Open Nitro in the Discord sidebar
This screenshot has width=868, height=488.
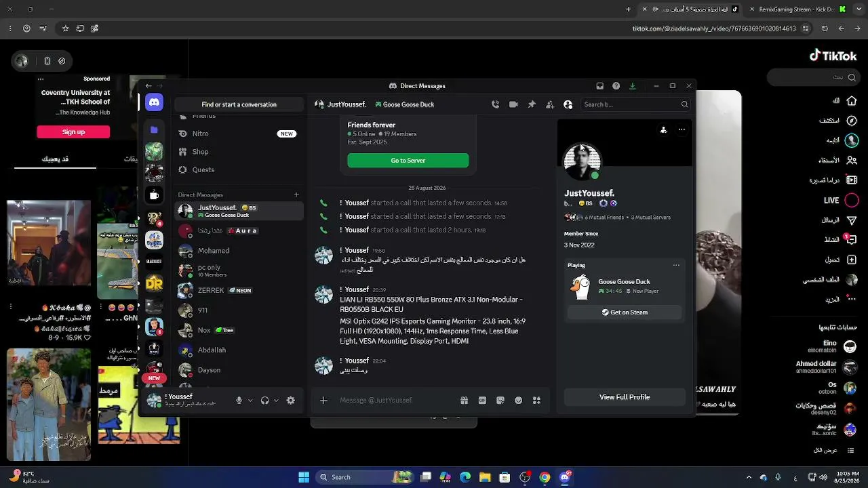[x=238, y=134]
